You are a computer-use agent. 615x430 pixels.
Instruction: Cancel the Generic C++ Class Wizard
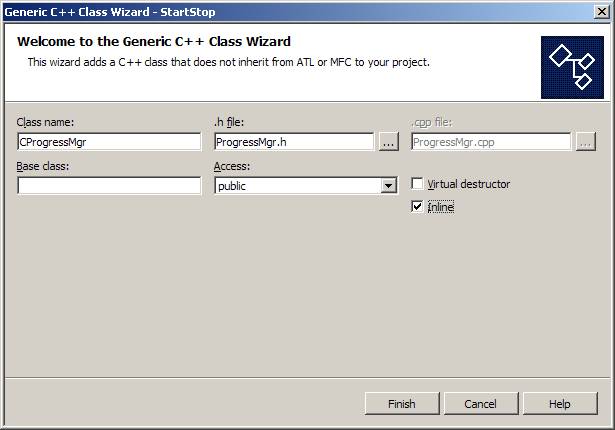481,404
